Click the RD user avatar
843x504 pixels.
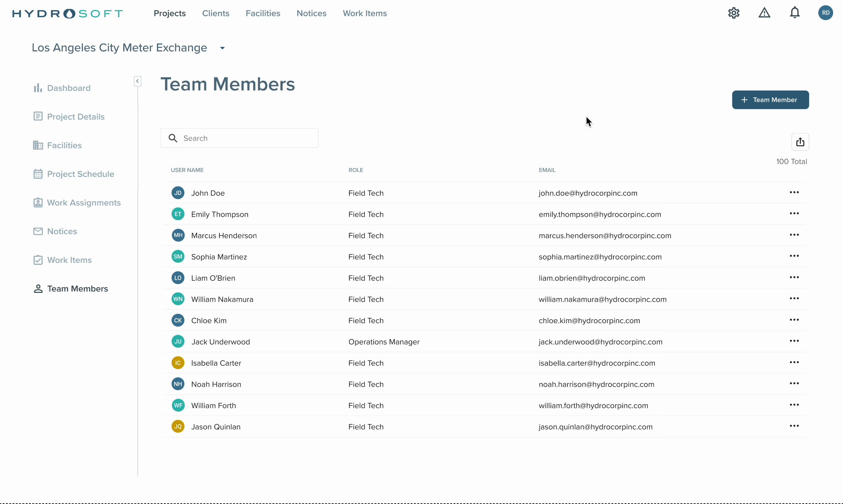point(825,13)
